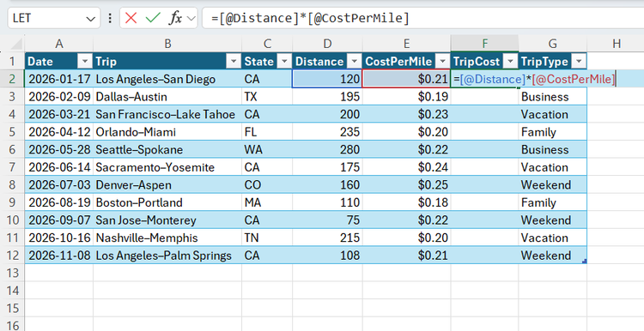This screenshot has width=644, height=331.
Task: Click the date cell 2026-11-08
Action: [59, 256]
